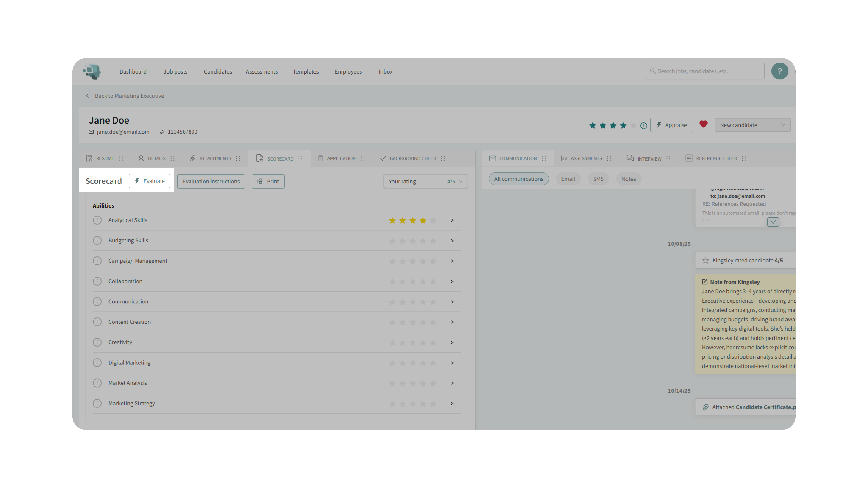
Task: Click the info icon beside Analytical Skills
Action: click(x=97, y=220)
